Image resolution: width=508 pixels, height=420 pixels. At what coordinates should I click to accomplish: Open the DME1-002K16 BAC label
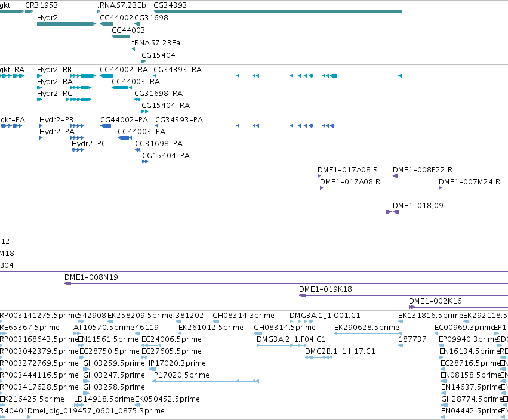(435, 301)
